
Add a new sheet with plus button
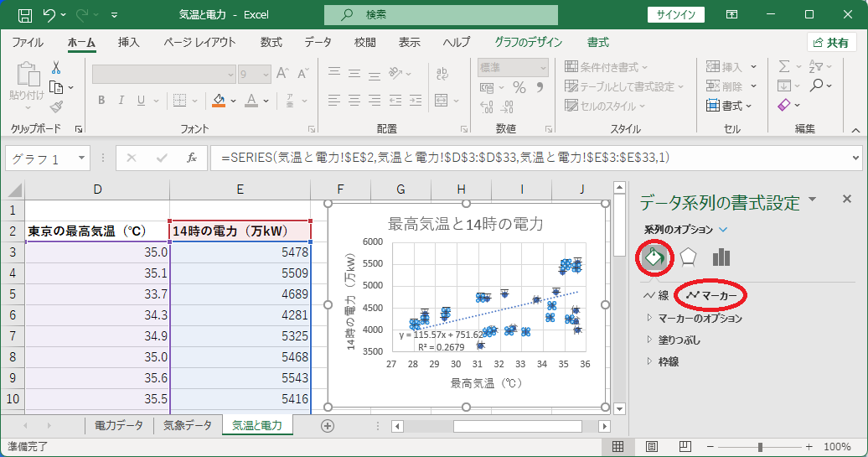pyautogui.click(x=328, y=426)
